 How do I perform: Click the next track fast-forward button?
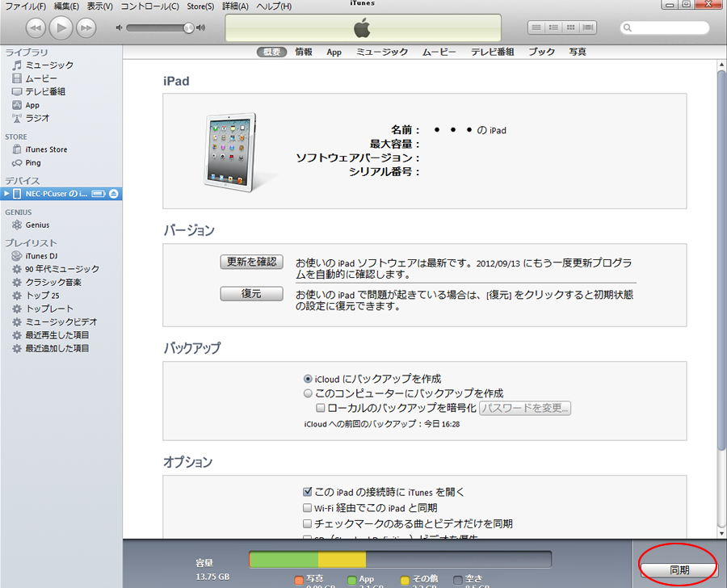86,27
